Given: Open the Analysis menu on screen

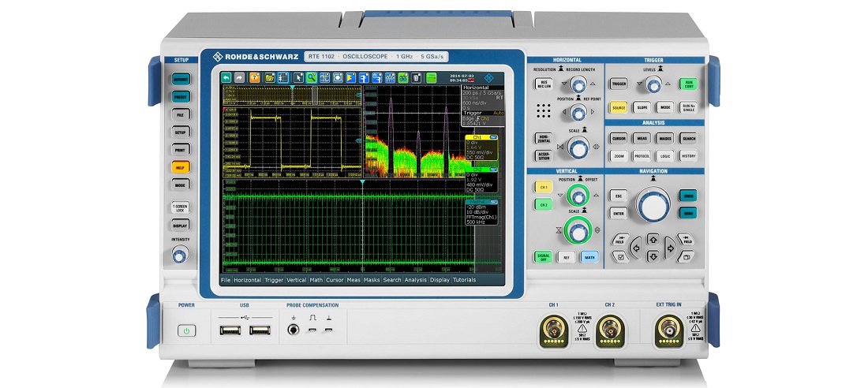Looking at the screenshot, I should (x=415, y=280).
